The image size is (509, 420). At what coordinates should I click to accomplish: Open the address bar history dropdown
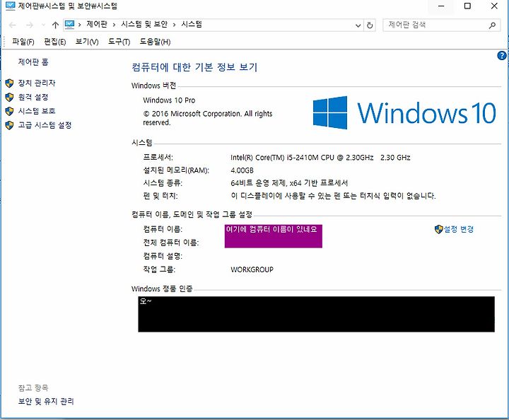[358, 25]
